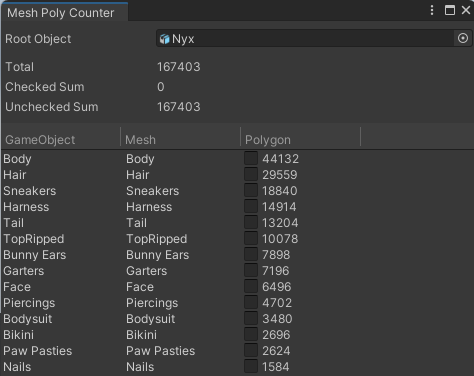Check the Bikini polygon checkbox
Screen dimensions: 474x376
click(x=251, y=334)
